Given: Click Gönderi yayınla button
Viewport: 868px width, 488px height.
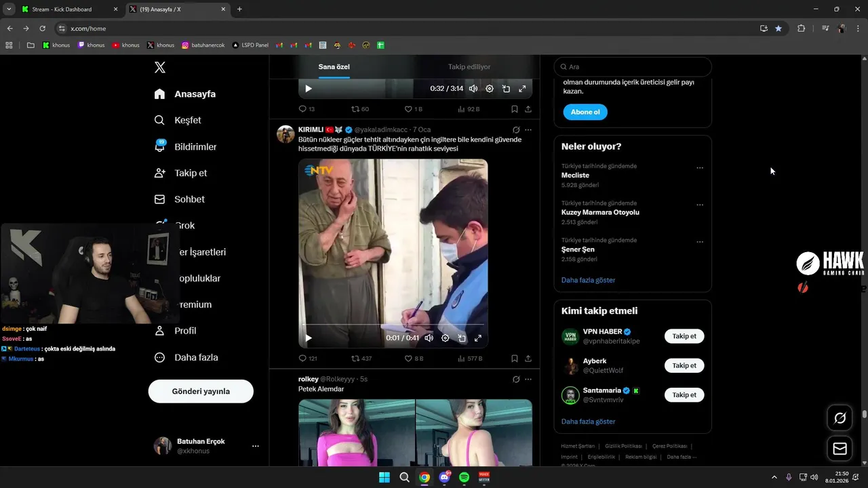Looking at the screenshot, I should point(201,391).
